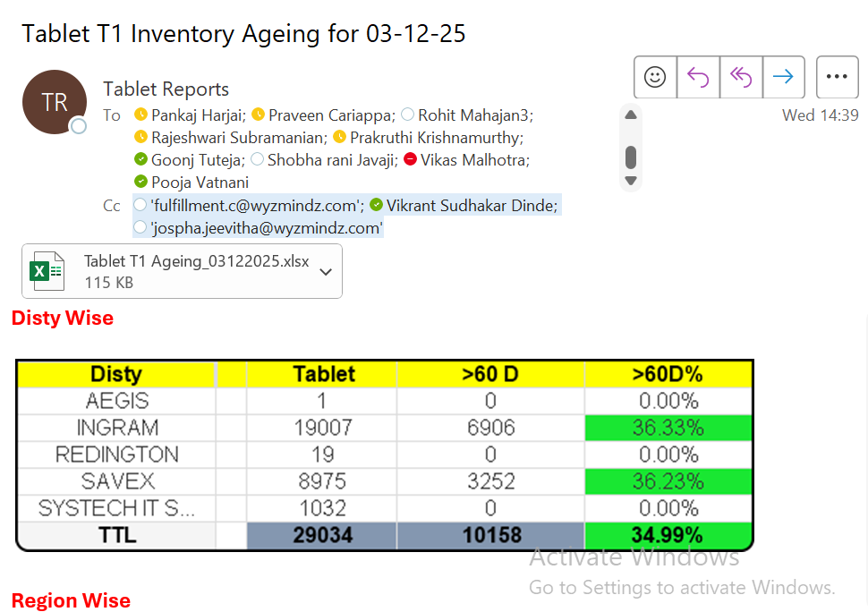The height and width of the screenshot is (612, 868).
Task: Expand the attachment options dropdown arrow
Action: coord(326,271)
